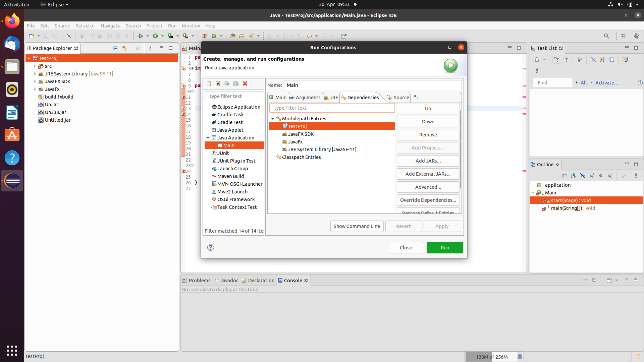Viewport: 644px width, 362px height.
Task: Open the Refactor menu
Action: 85,26
